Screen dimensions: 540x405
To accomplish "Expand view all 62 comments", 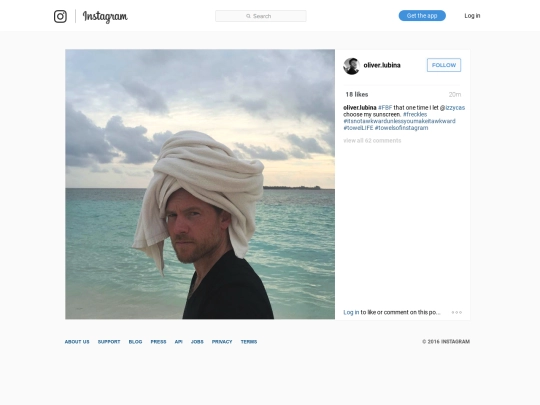I will pos(372,141).
